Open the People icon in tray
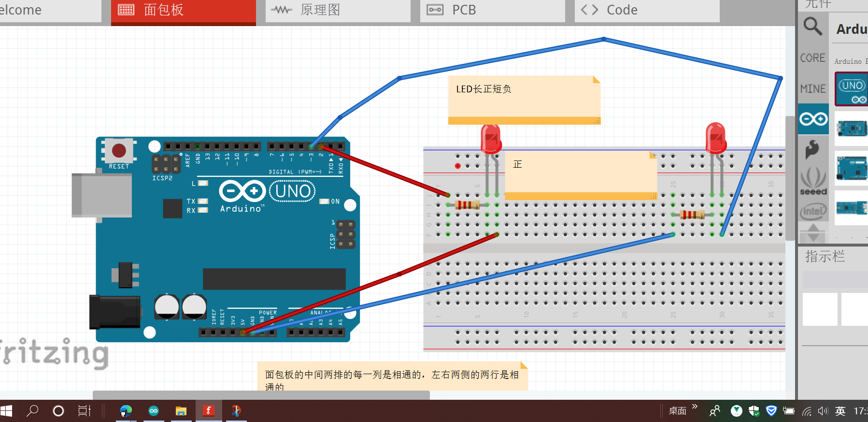Screen dimensions: 868x422 tap(715, 411)
